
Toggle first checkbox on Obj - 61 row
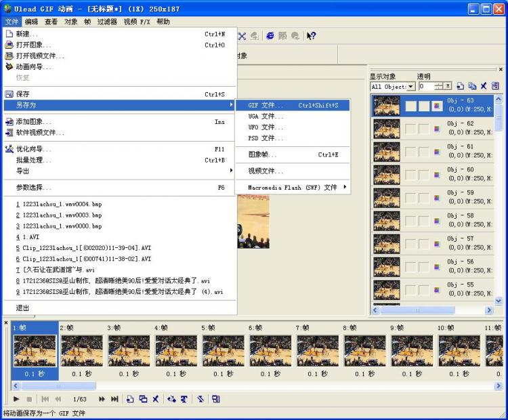[x=411, y=152]
